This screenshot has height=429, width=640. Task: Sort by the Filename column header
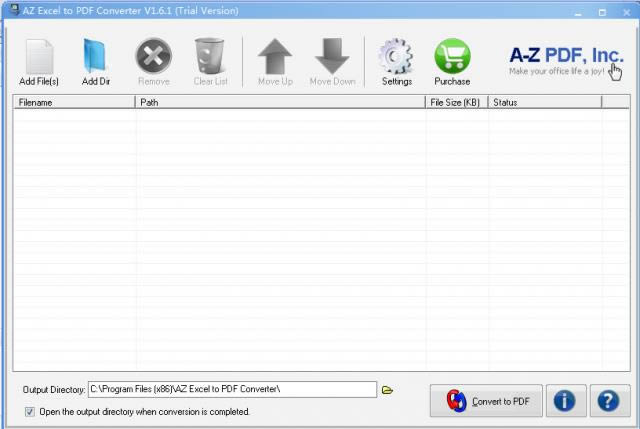74,102
